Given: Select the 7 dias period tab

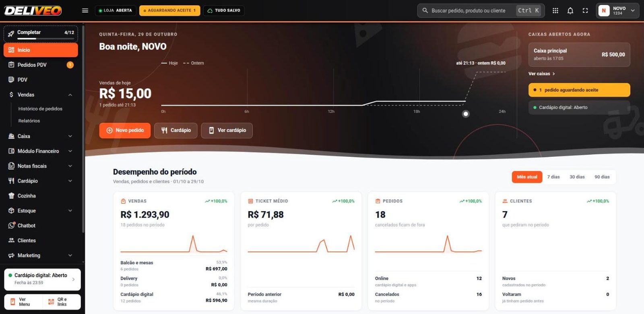Looking at the screenshot, I should (x=553, y=177).
